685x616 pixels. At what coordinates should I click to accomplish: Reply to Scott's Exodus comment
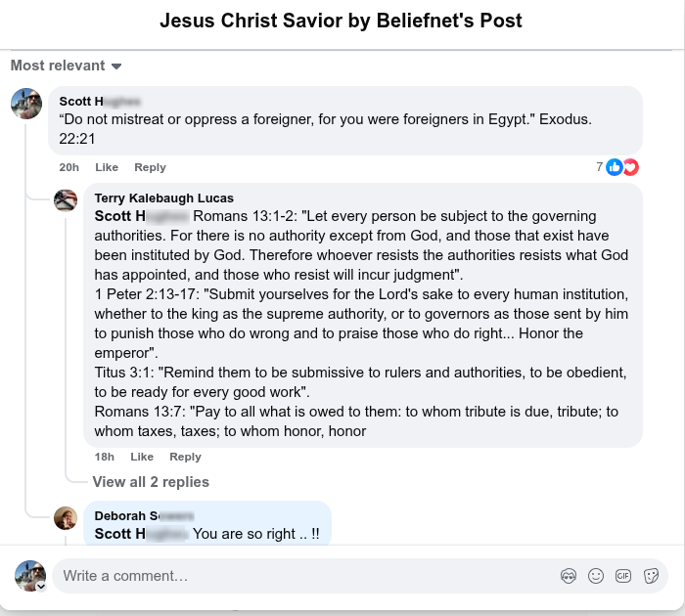click(x=150, y=167)
